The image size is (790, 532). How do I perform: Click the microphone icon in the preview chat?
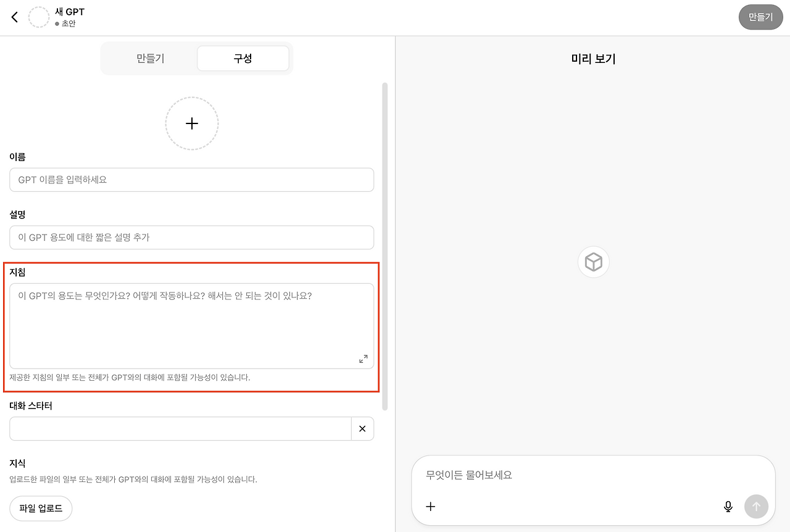coord(728,506)
